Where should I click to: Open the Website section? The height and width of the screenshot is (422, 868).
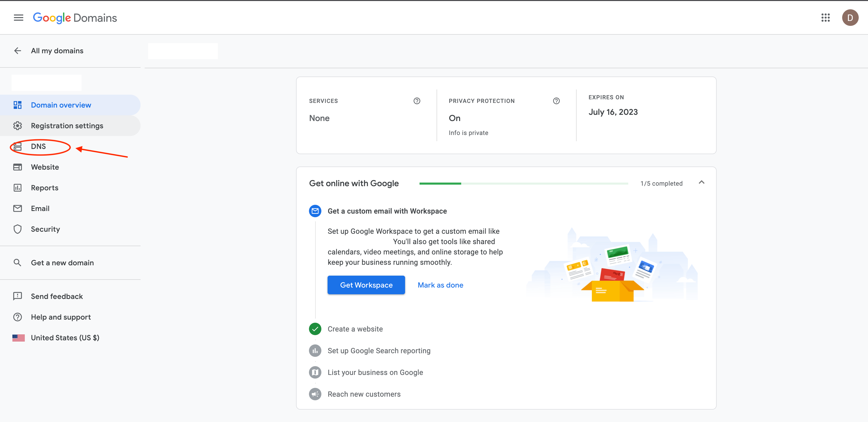point(70,167)
